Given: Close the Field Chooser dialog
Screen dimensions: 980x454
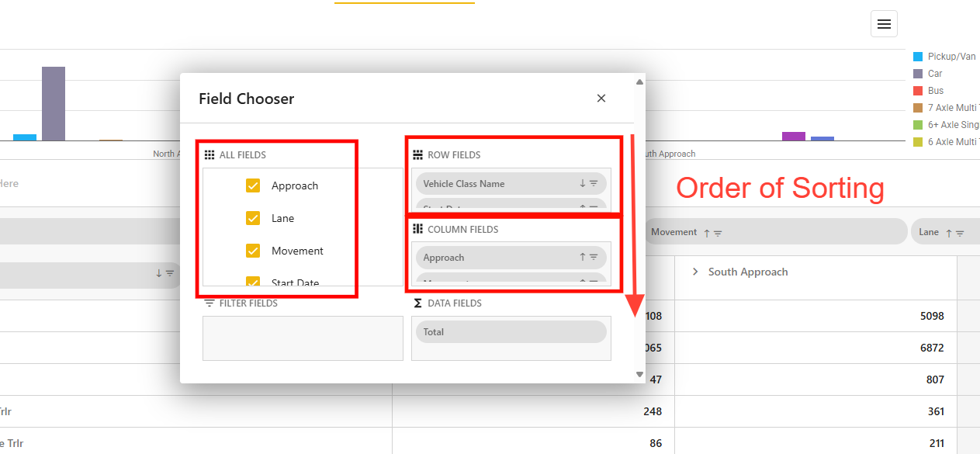Looking at the screenshot, I should click(601, 99).
